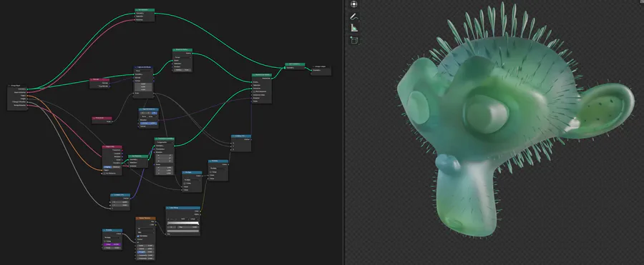Select the Cursor tool in viewport toolbar

(x=353, y=4)
